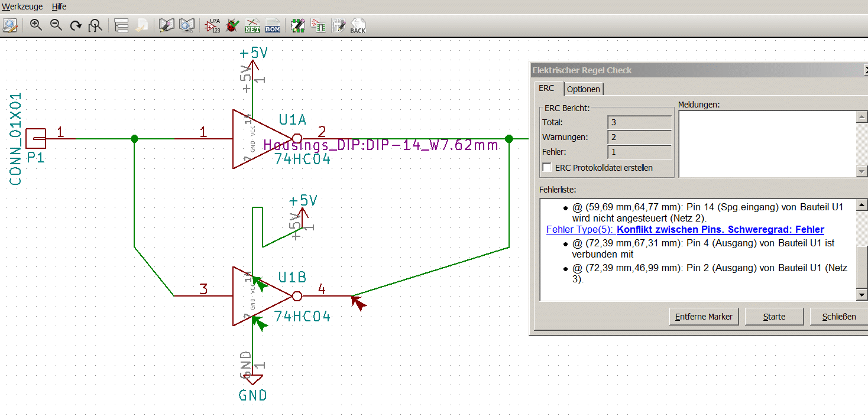Redraw the schematic view
868x420 pixels.
(x=76, y=25)
